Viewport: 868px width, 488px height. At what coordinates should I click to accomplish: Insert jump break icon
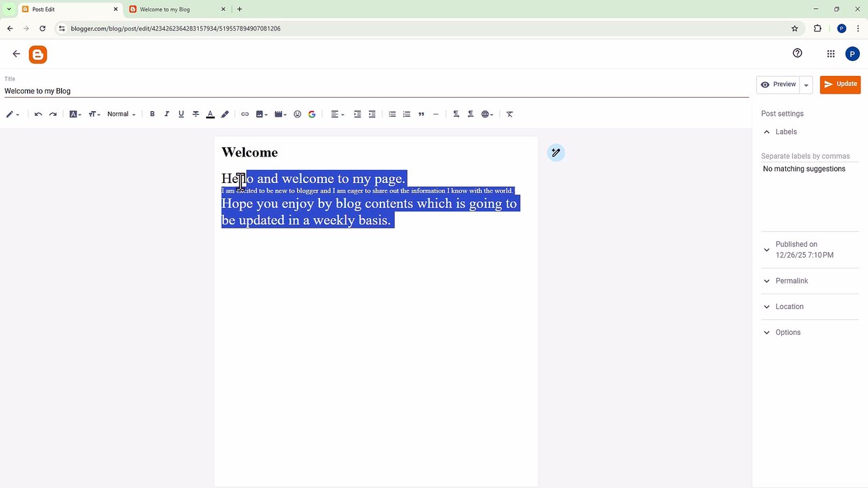435,115
